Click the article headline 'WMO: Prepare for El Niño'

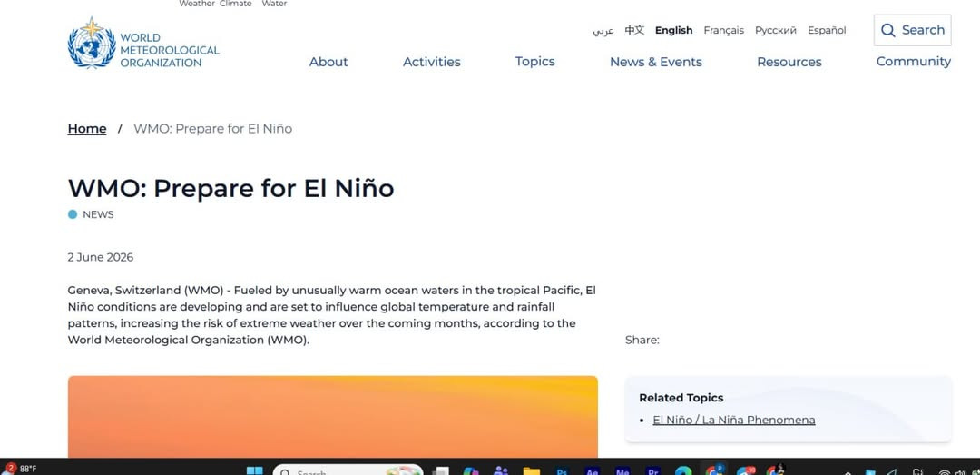(x=231, y=188)
